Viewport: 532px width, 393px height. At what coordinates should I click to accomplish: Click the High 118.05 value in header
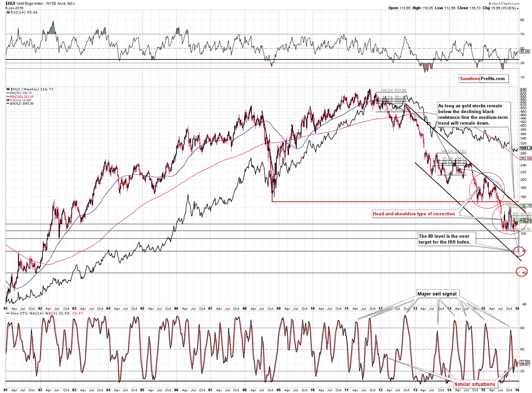point(423,8)
